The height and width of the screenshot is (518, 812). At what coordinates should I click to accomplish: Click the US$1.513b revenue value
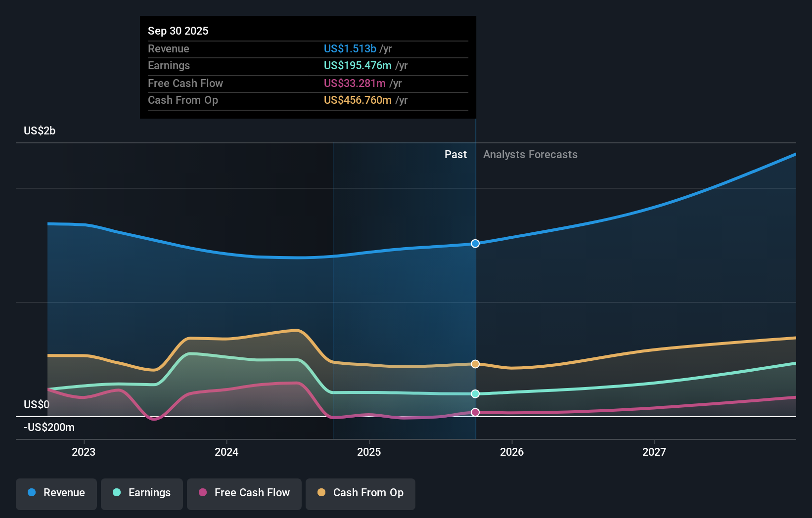coord(350,48)
